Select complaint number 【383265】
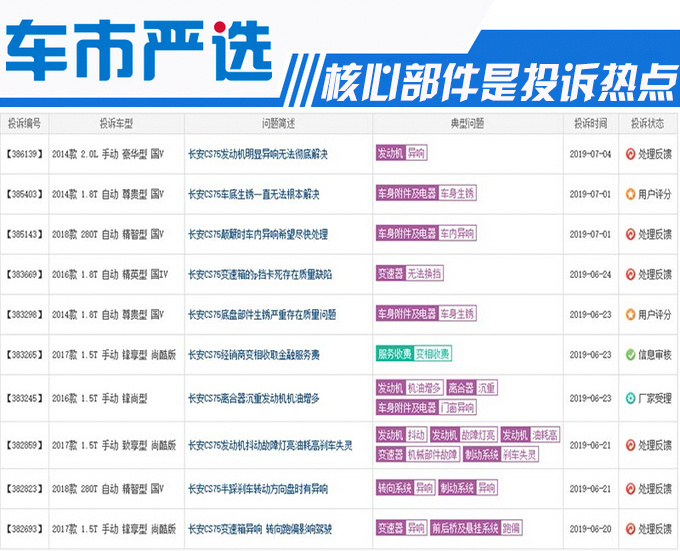680x551 pixels. pos(24,355)
